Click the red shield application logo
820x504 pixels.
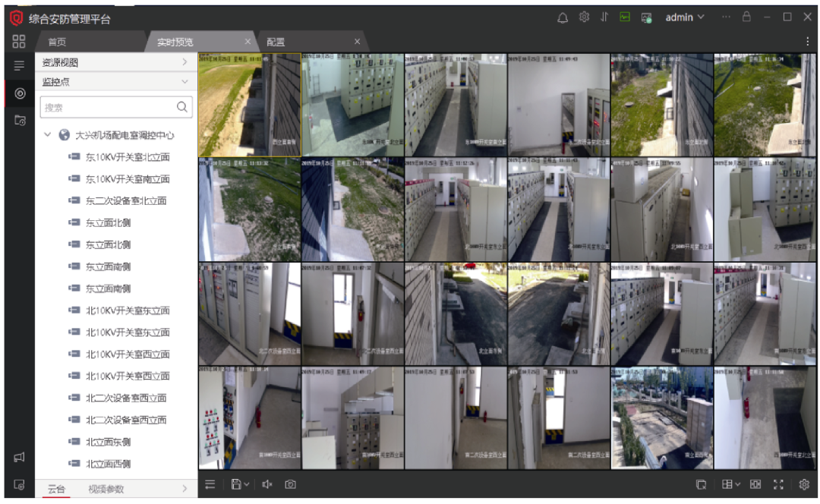(x=16, y=18)
